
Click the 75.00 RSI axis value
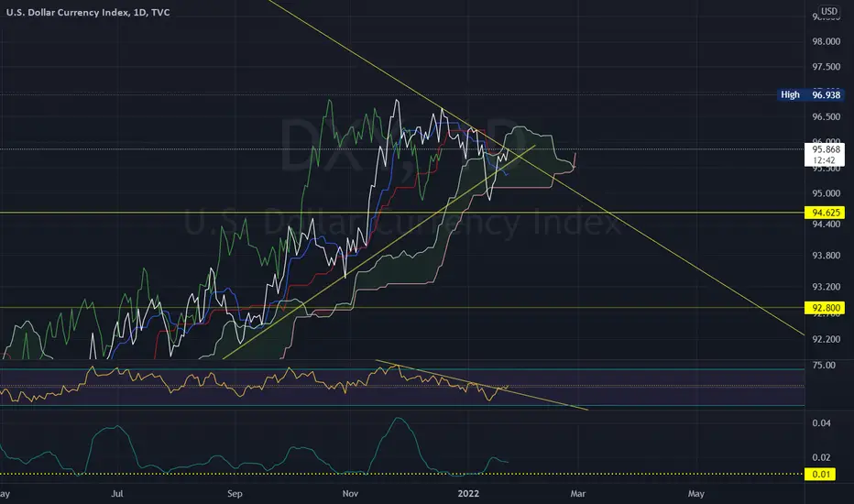824,365
